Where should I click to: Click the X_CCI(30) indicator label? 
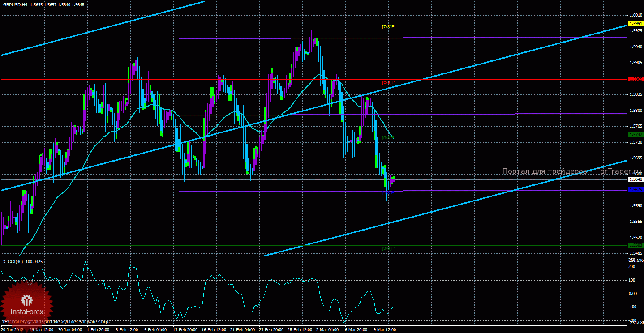point(22,261)
